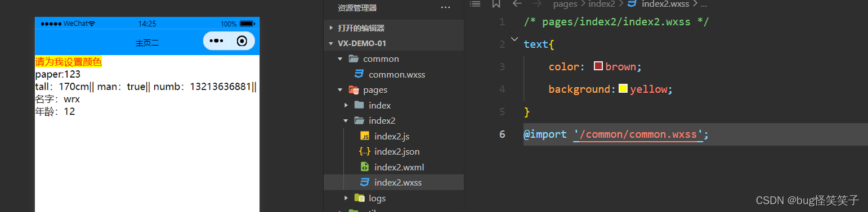Click the tall：170cm line in simulator
The width and height of the screenshot is (868, 212).
click(146, 87)
